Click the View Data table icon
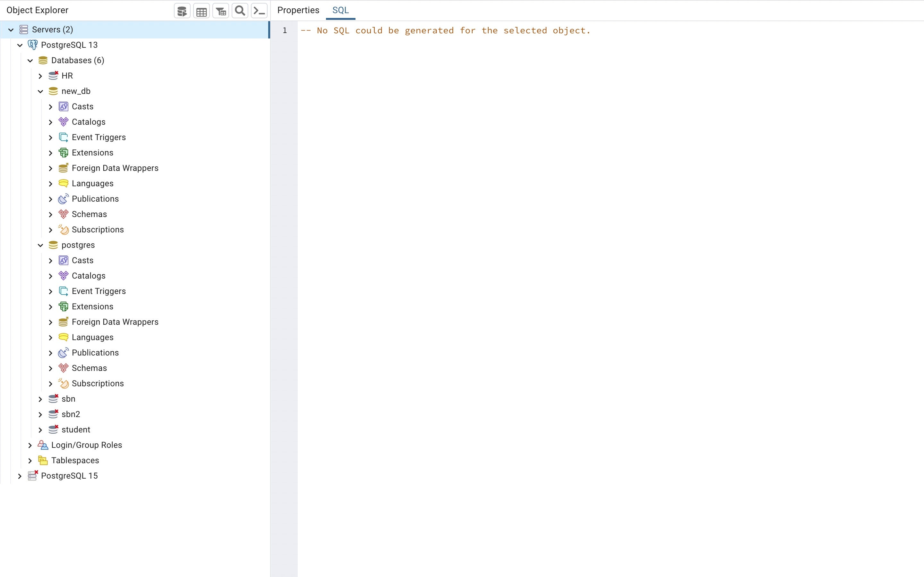 (x=201, y=11)
